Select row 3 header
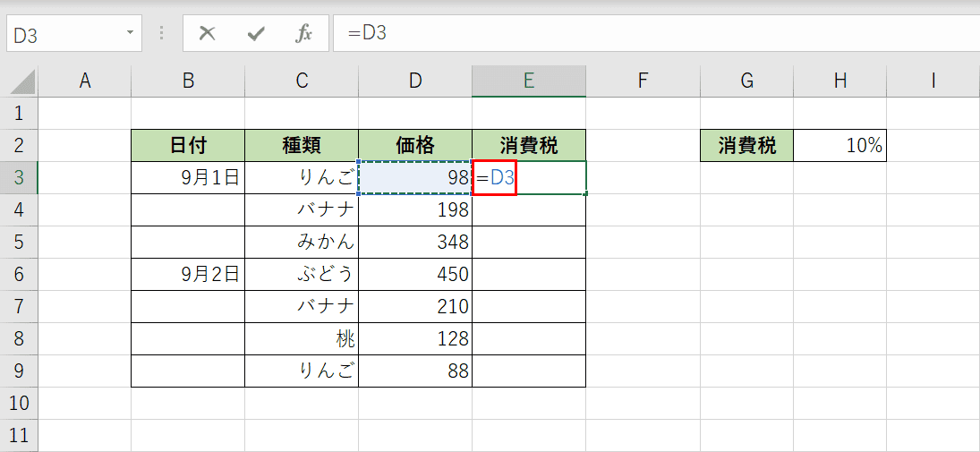Image resolution: width=980 pixels, height=452 pixels. 19,178
